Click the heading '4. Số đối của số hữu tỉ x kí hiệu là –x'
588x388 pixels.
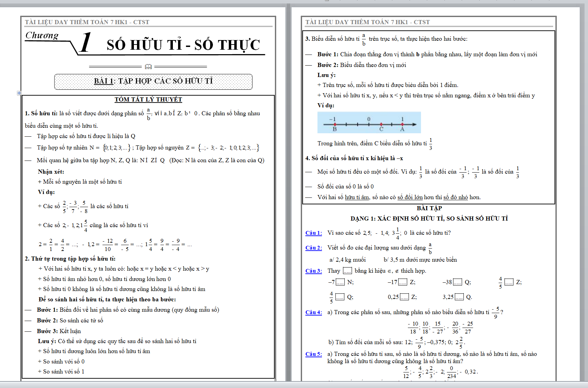[354, 158]
